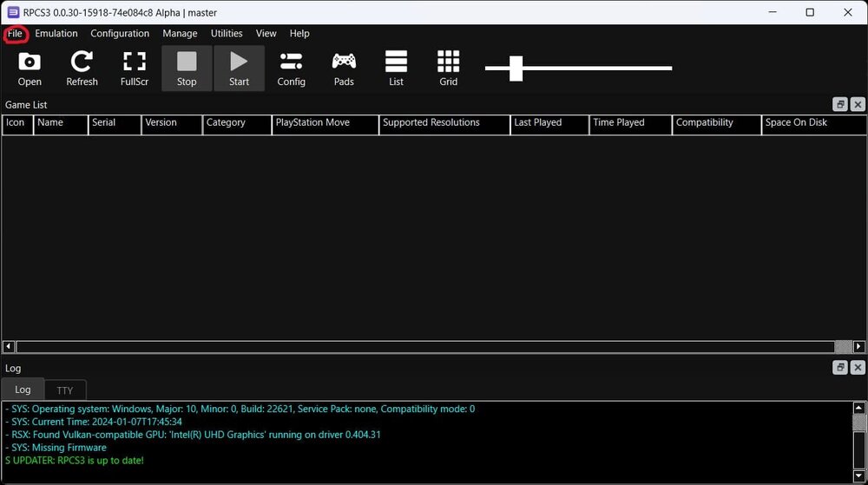Float the Game List panel
The image size is (868, 485).
click(x=839, y=105)
